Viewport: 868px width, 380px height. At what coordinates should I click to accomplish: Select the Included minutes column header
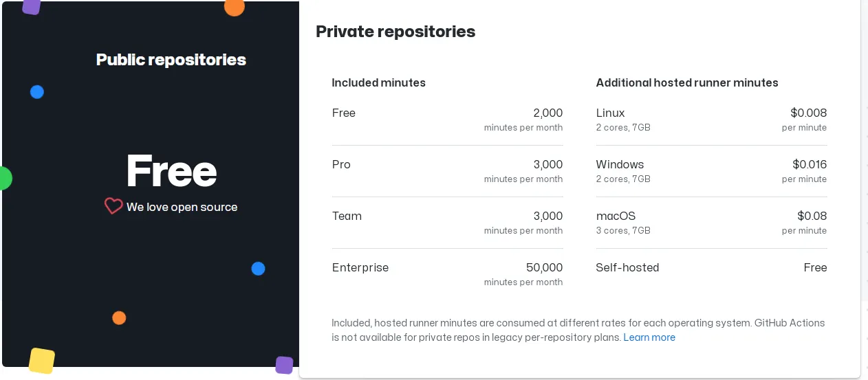click(378, 82)
